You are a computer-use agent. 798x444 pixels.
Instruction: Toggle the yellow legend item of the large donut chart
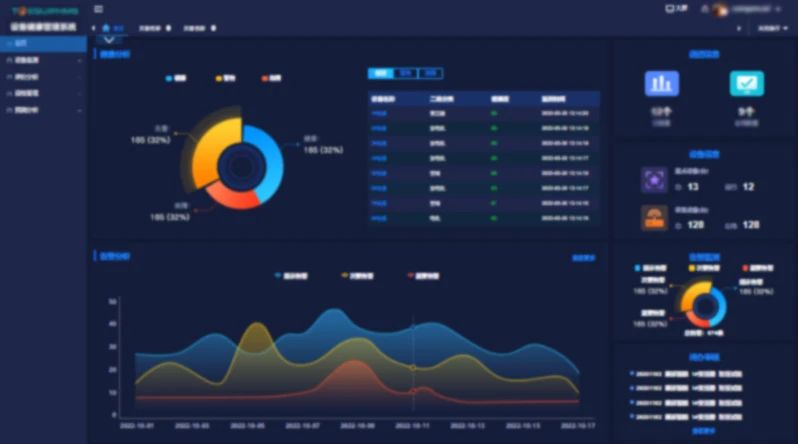pos(222,77)
